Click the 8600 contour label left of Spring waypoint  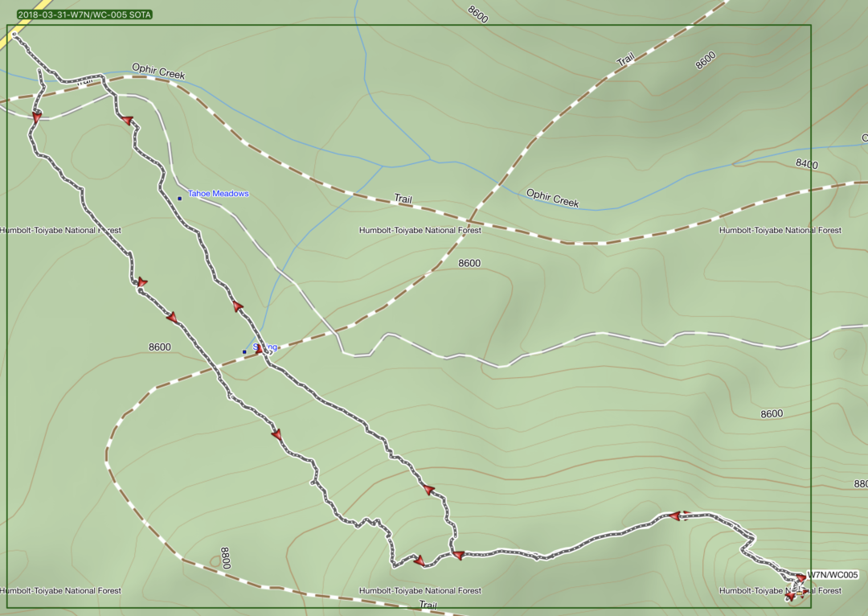click(x=159, y=347)
